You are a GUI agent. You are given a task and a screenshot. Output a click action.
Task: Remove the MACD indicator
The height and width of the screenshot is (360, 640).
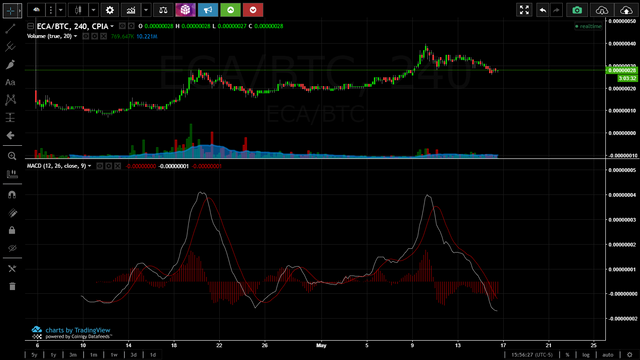118,166
